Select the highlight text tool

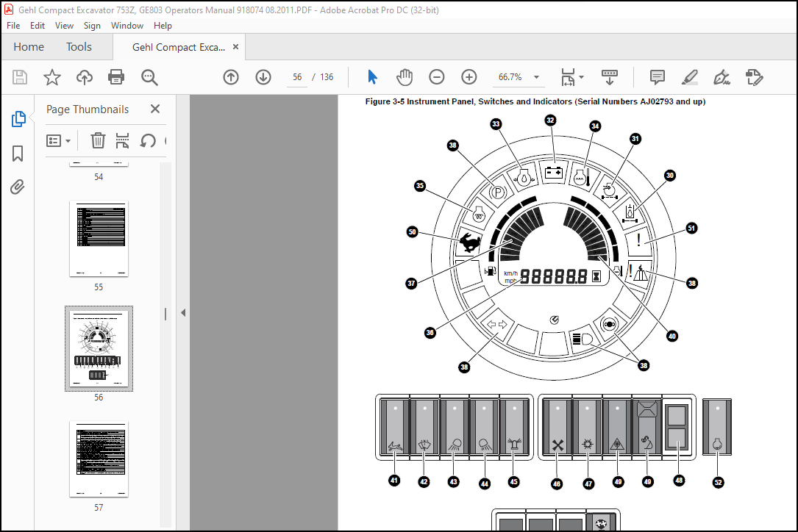coord(690,77)
